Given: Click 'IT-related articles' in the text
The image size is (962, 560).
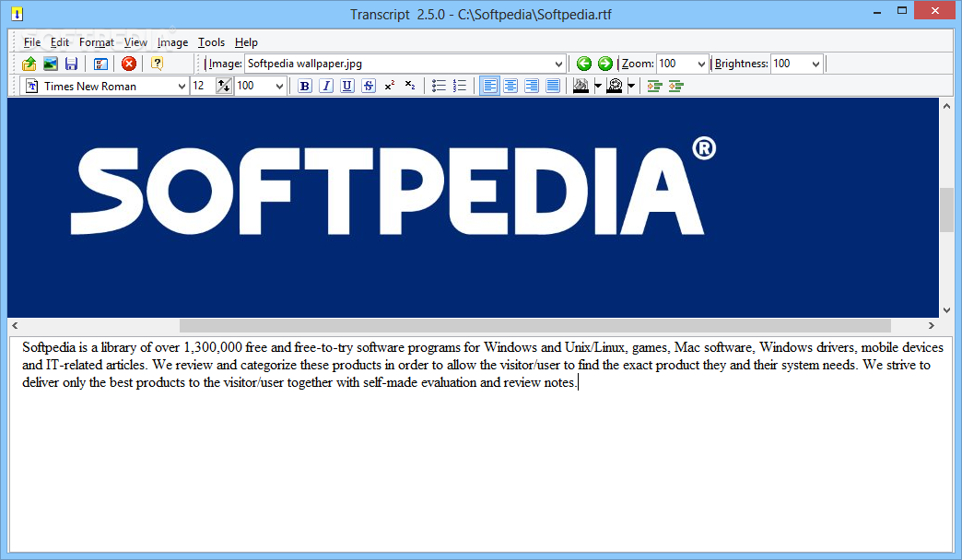Looking at the screenshot, I should 97,365.
